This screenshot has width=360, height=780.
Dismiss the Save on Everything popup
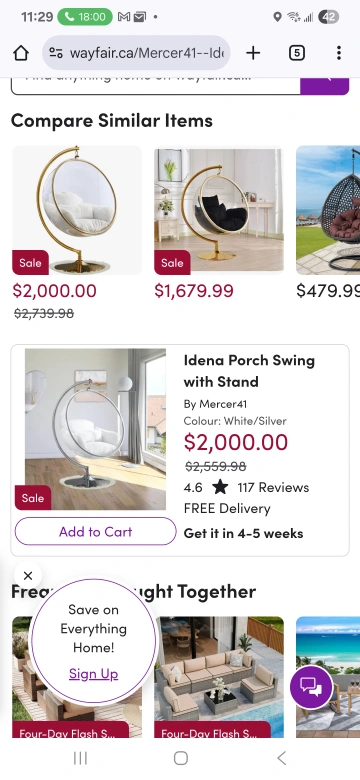(28, 576)
